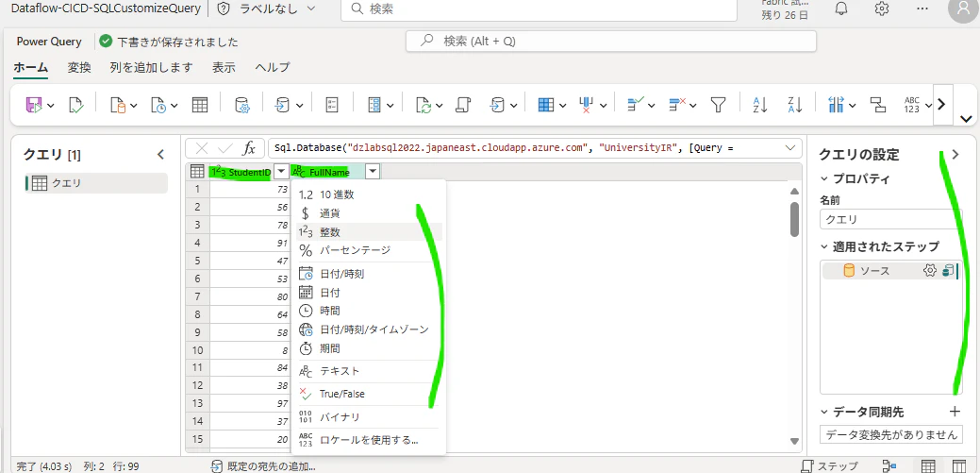Viewport: 980px width, 473px height.
Task: Toggle diagram view in status bar
Action: click(x=890, y=466)
